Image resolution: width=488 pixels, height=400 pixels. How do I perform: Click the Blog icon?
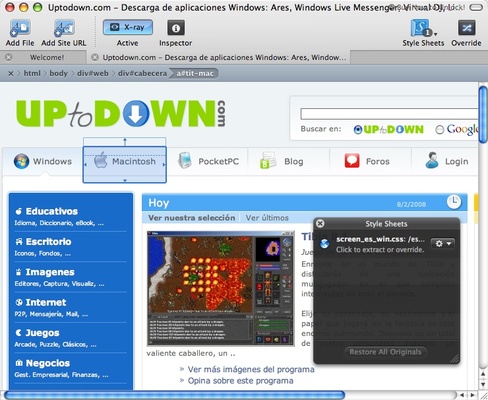point(268,160)
